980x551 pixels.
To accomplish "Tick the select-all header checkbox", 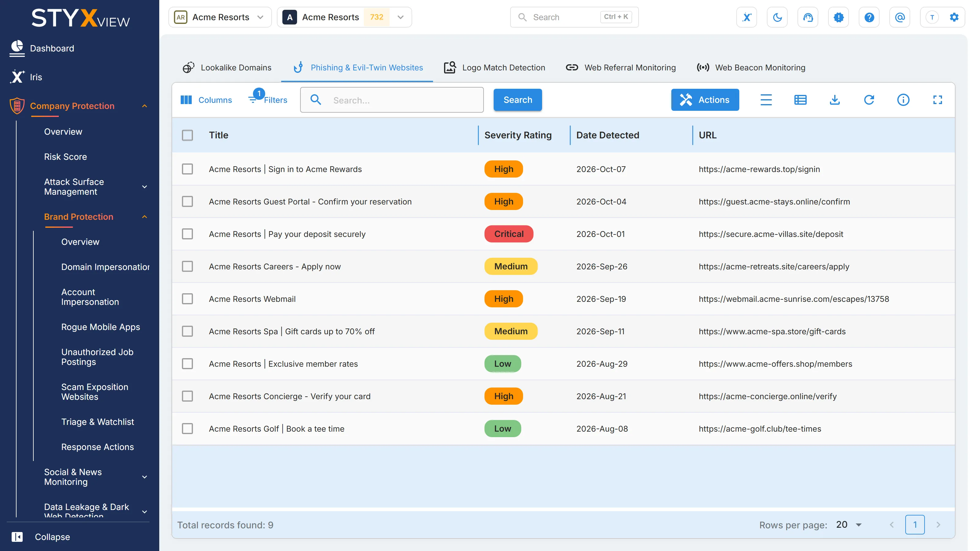I will 187,135.
